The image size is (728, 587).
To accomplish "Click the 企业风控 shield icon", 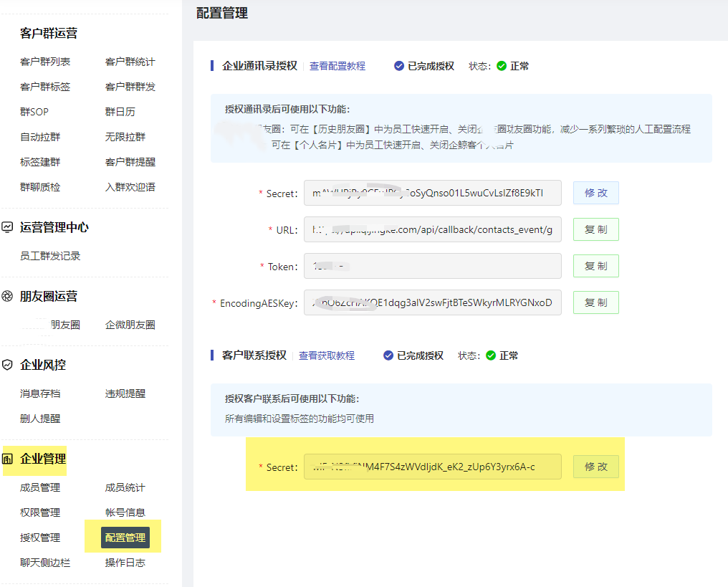I will (x=7, y=365).
